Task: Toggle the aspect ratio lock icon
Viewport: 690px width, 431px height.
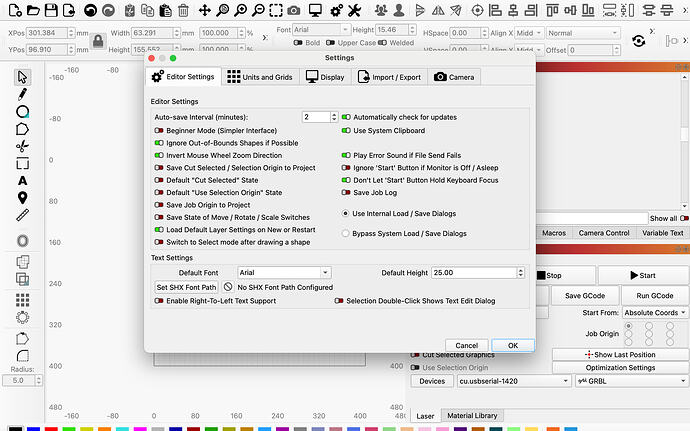Action: pyautogui.click(x=98, y=41)
